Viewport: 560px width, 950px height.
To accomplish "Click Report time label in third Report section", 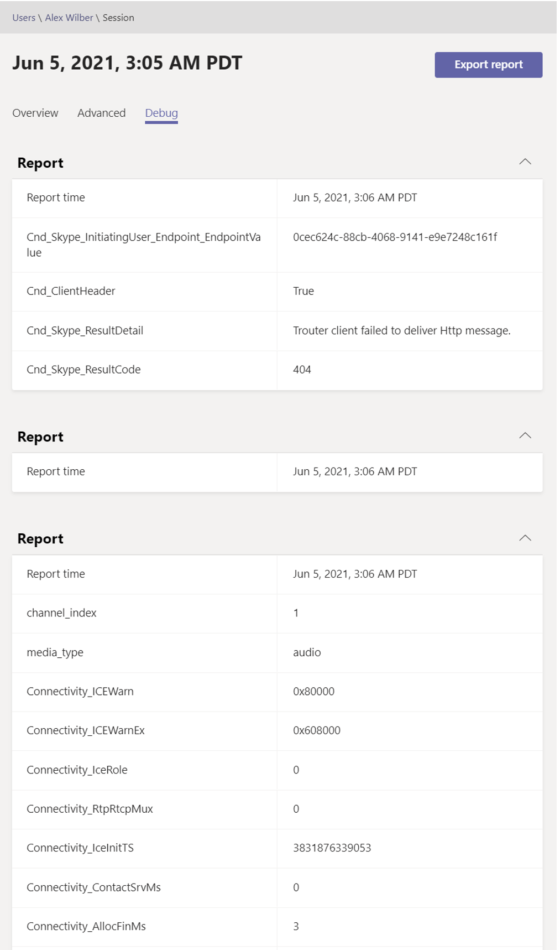I will (x=56, y=574).
